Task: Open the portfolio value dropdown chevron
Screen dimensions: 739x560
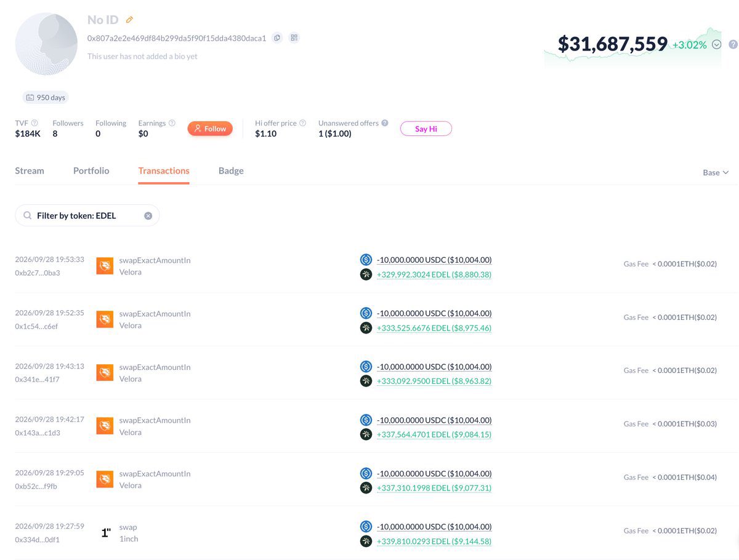Action: tap(716, 44)
